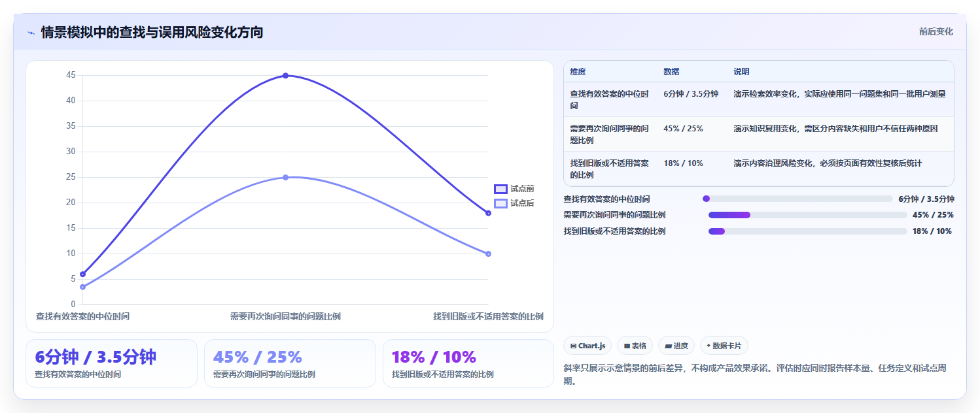Click the footnote starting 斜率只展示示意情景

pyautogui.click(x=755, y=374)
